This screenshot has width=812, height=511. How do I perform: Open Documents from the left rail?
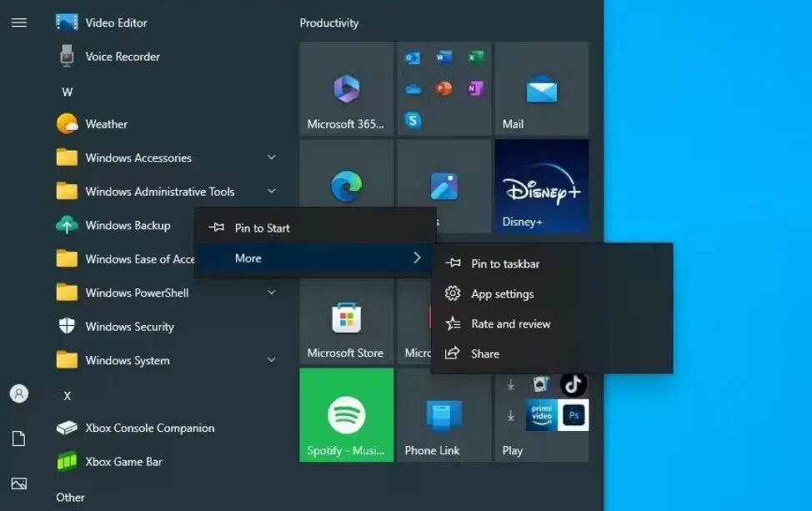point(19,438)
